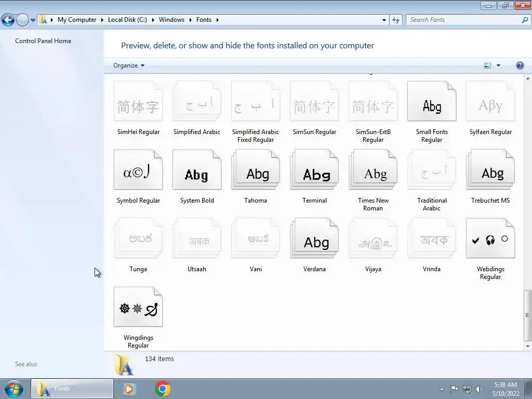Open Control Panel Home link
This screenshot has width=532, height=399.
point(43,41)
